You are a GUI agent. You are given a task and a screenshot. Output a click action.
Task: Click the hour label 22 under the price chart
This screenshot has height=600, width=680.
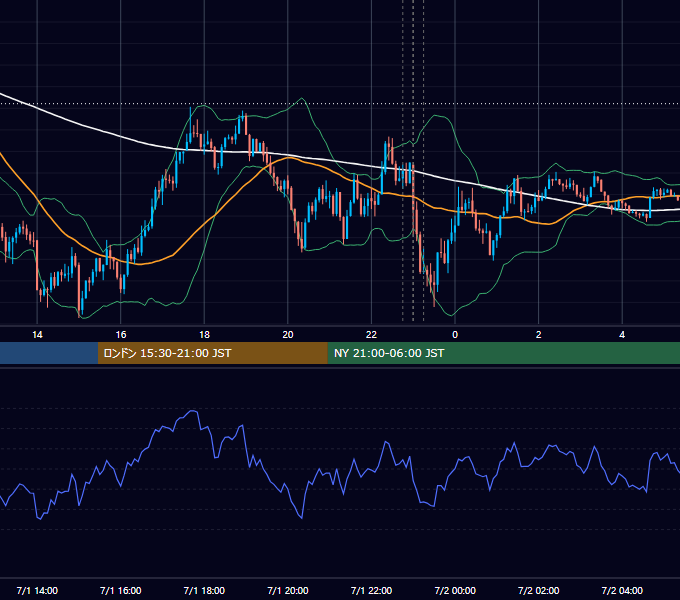click(x=371, y=334)
